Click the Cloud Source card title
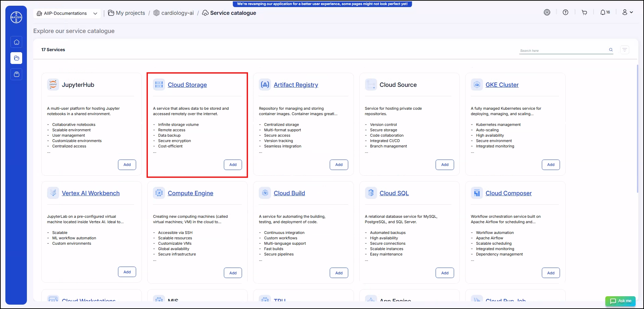This screenshot has width=644, height=309. (x=398, y=85)
